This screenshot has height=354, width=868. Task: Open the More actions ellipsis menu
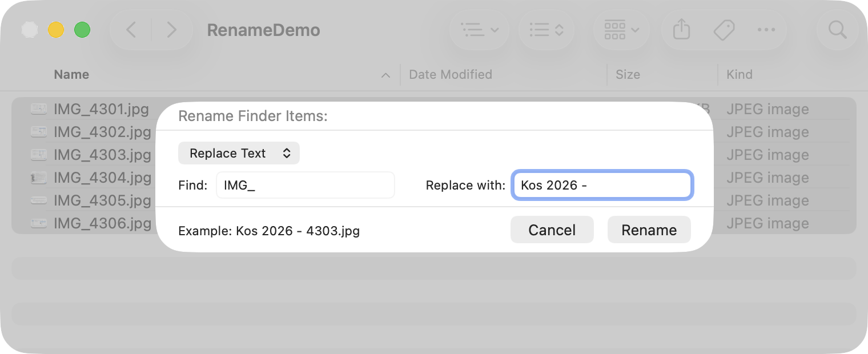tap(766, 30)
